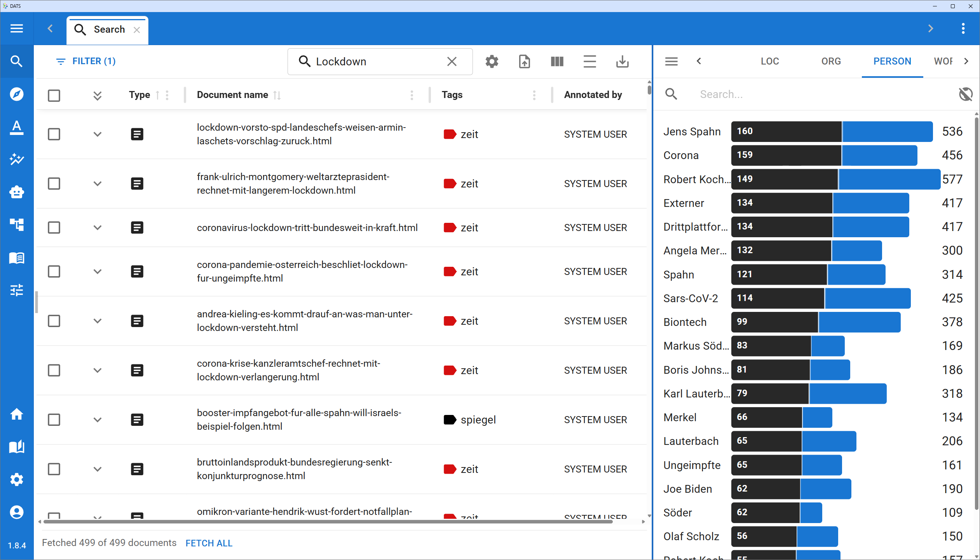Screen dimensions: 980x560
Task: Change row density icon
Action: [x=590, y=61]
